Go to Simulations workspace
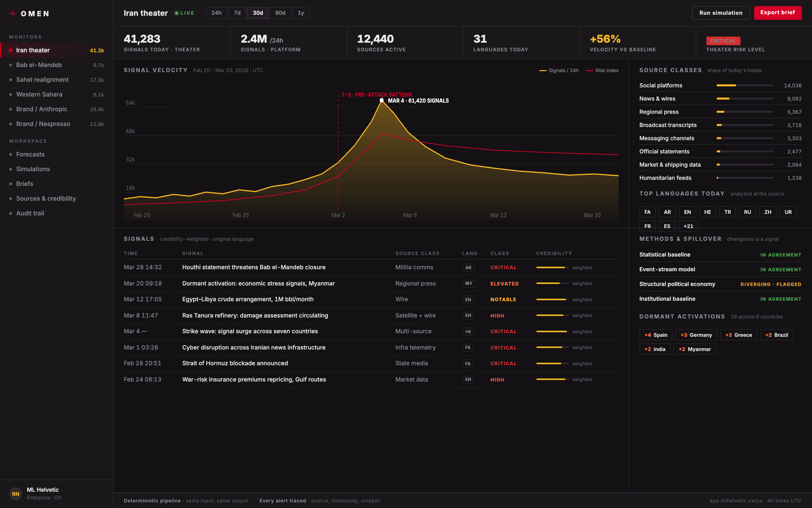This screenshot has width=812, height=508. (x=57, y=169)
